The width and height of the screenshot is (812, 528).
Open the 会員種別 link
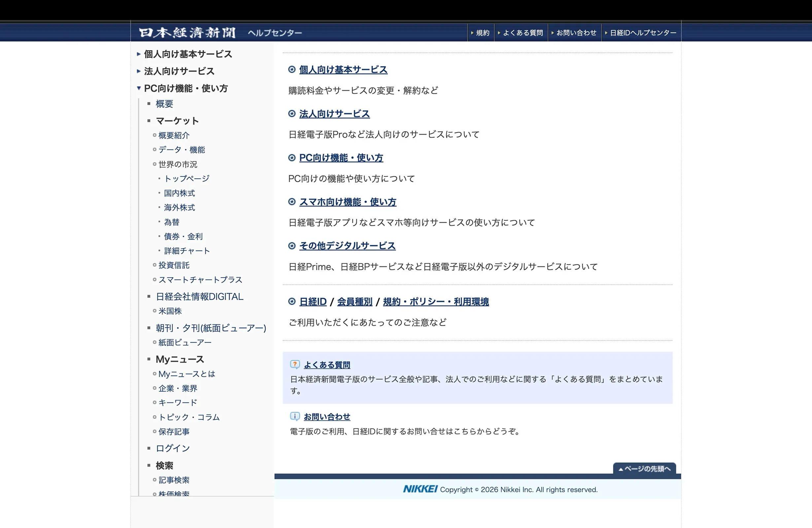point(355,302)
